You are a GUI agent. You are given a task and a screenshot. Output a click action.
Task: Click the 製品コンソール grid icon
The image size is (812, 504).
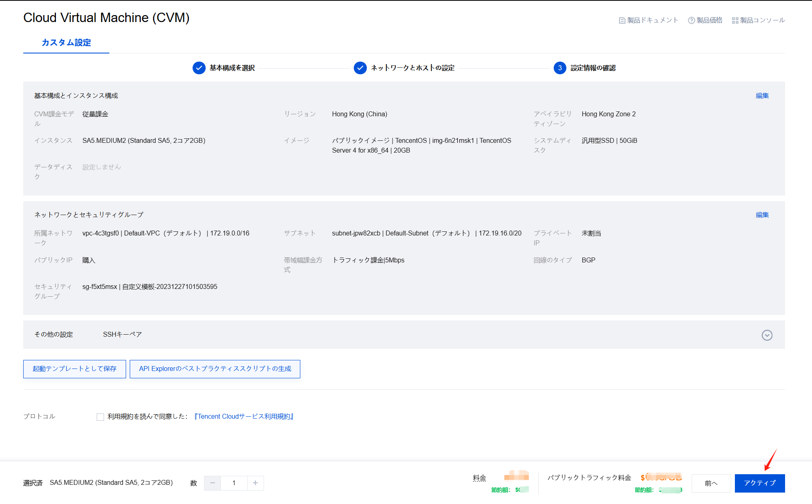(735, 20)
